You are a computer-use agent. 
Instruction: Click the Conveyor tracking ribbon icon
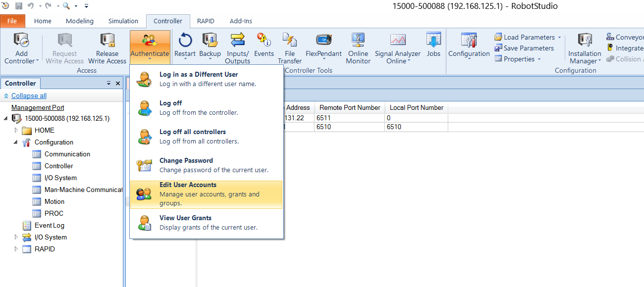pyautogui.click(x=610, y=37)
